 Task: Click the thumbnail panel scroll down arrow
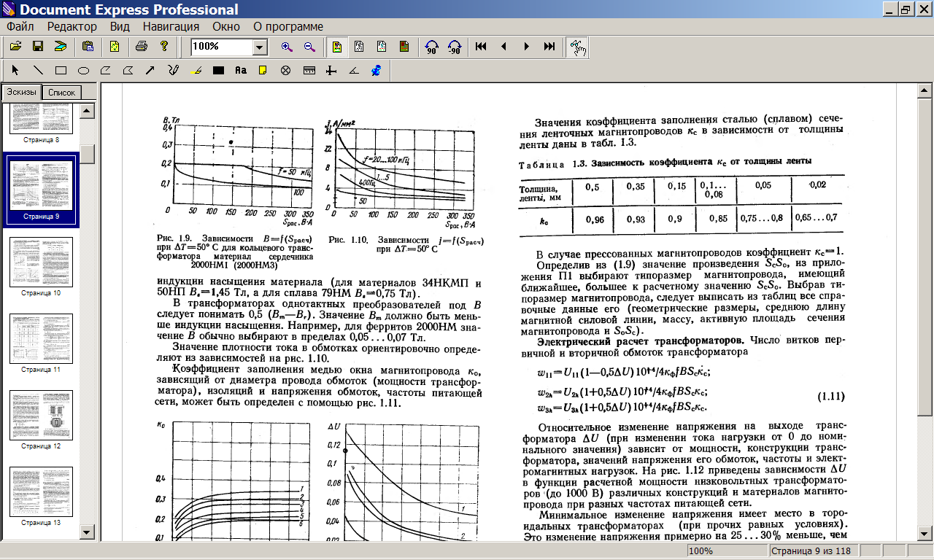pyautogui.click(x=88, y=533)
